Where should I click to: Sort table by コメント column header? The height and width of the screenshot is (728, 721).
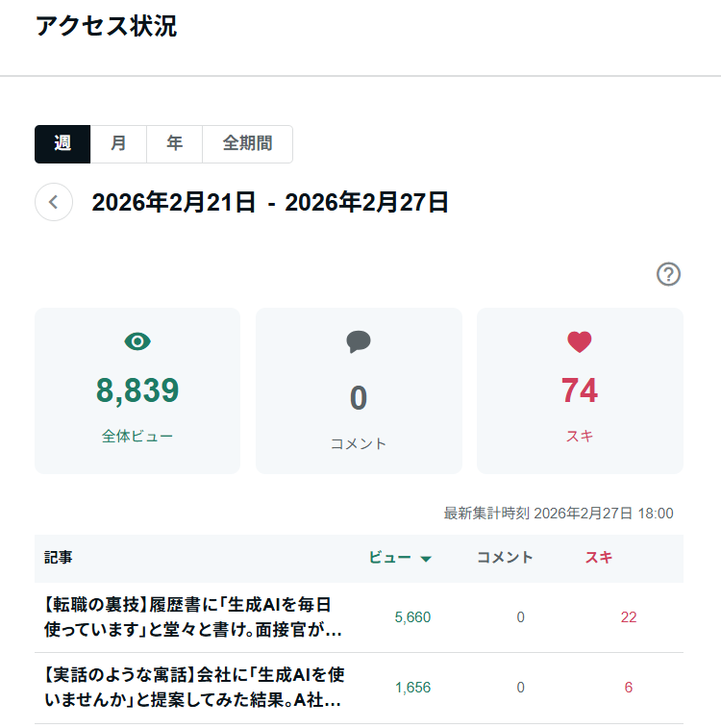505,558
